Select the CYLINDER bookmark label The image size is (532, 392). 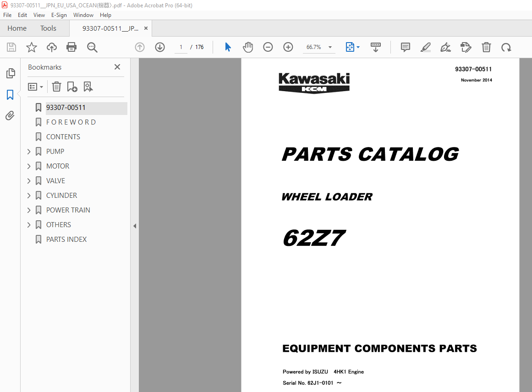(62, 196)
